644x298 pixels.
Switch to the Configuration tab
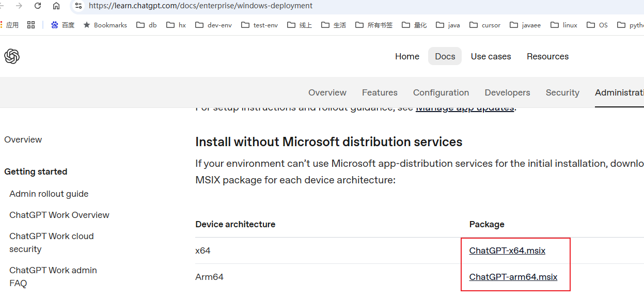(441, 92)
